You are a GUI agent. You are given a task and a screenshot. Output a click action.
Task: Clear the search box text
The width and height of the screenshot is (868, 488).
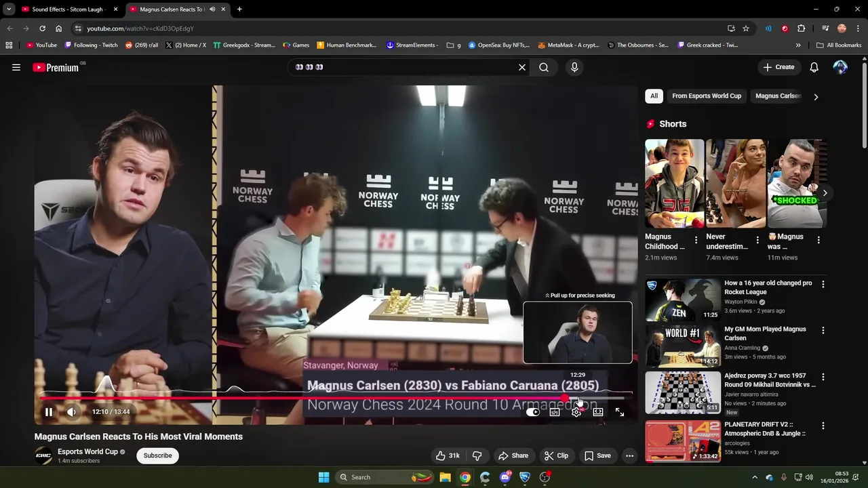522,67
